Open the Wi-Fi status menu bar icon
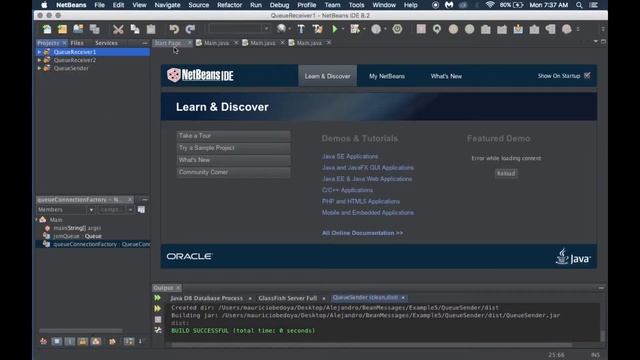The width and height of the screenshot is (640, 360). tap(490, 5)
